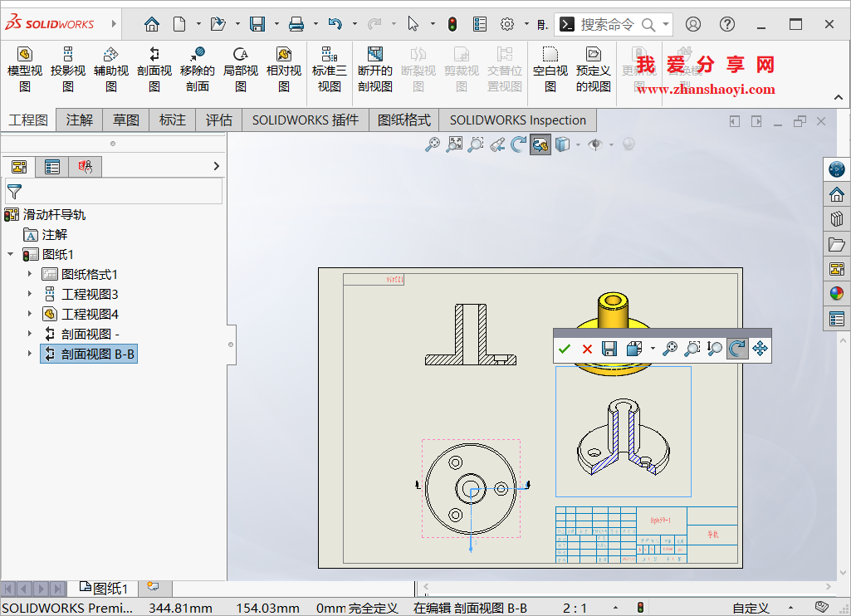This screenshot has width=851, height=616.
Task: Cancel edit with red X button
Action: pos(587,349)
